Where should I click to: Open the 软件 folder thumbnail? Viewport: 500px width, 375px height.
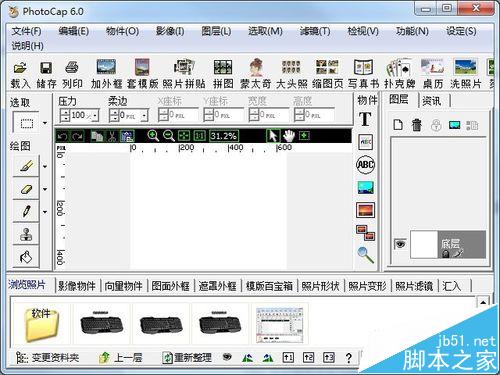click(41, 324)
